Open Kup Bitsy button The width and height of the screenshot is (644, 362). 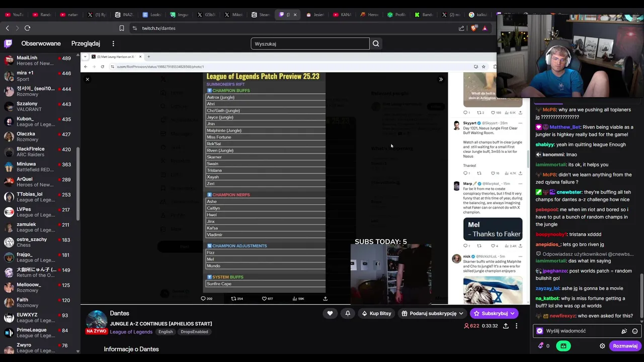(376, 313)
